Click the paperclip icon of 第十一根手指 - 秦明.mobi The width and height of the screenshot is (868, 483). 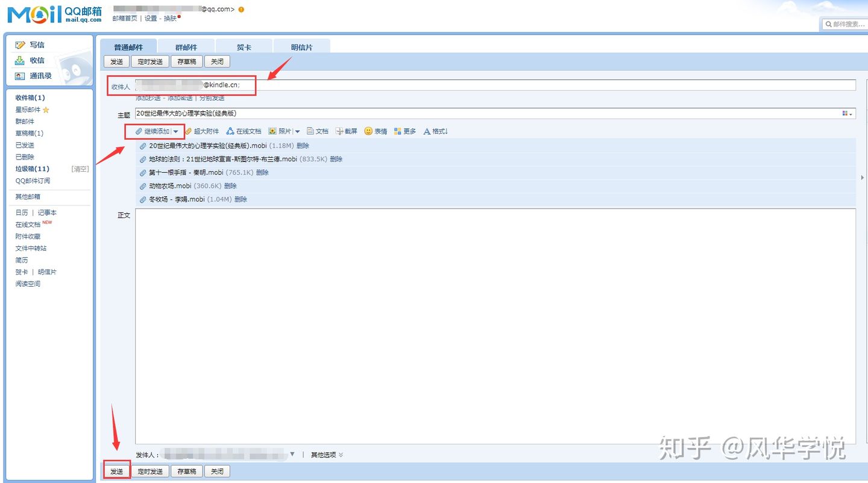point(143,173)
